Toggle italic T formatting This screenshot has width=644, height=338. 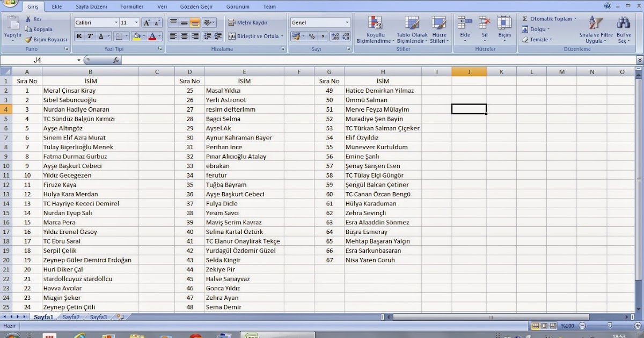(90, 36)
